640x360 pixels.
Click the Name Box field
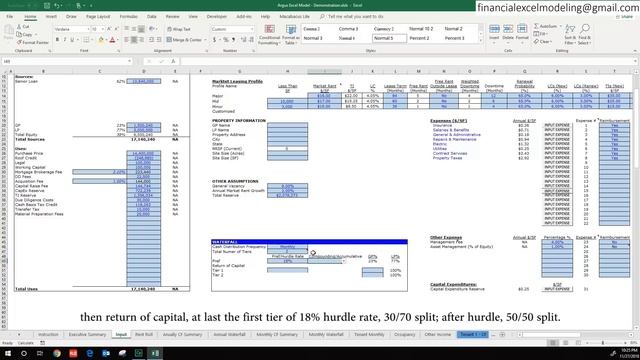point(67,61)
